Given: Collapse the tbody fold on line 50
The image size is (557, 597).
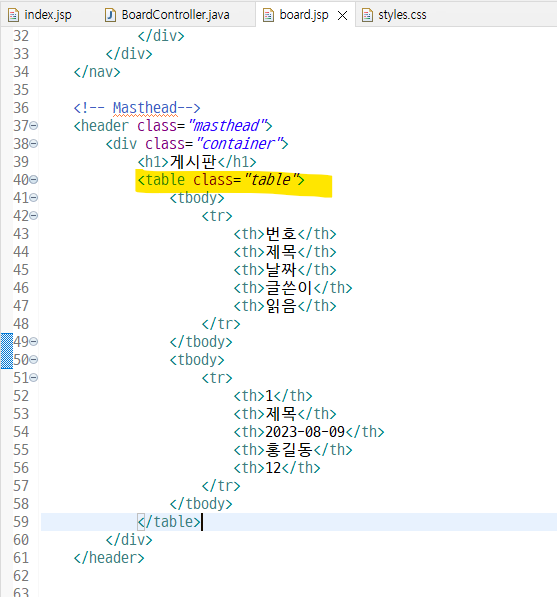Looking at the screenshot, I should click(34, 359).
